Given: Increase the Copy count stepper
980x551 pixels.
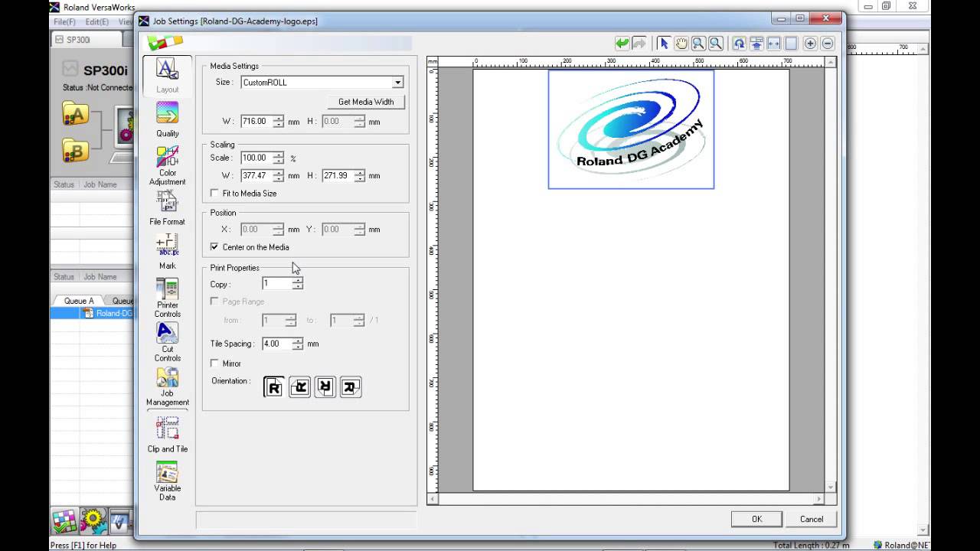Looking at the screenshot, I should [x=298, y=280].
